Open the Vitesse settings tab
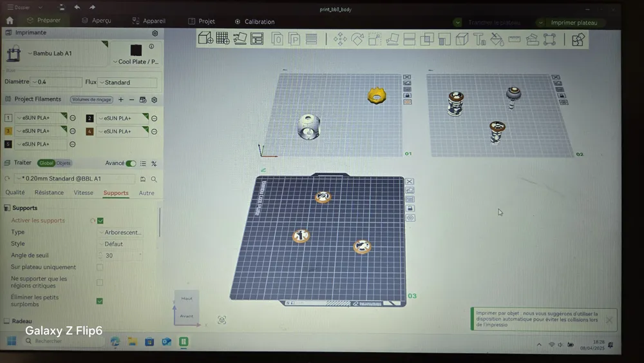This screenshot has height=363, width=644. [x=83, y=192]
